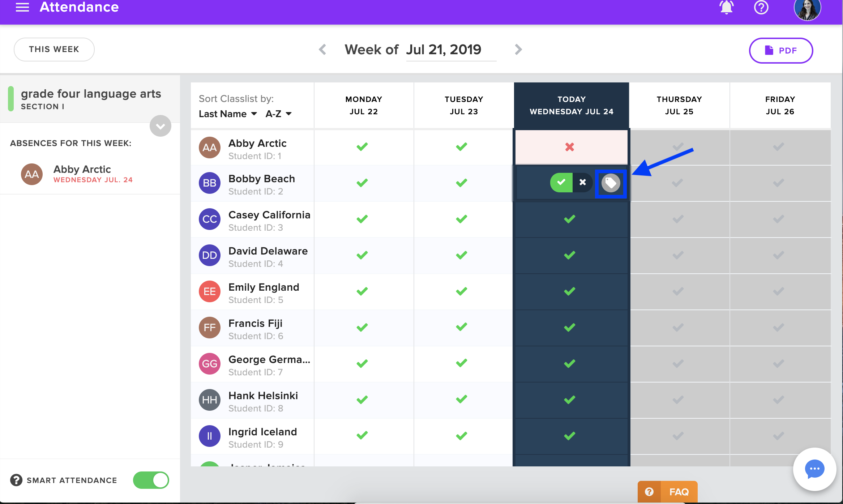Click the notifications bell icon
This screenshot has width=843, height=504.
[x=726, y=8]
